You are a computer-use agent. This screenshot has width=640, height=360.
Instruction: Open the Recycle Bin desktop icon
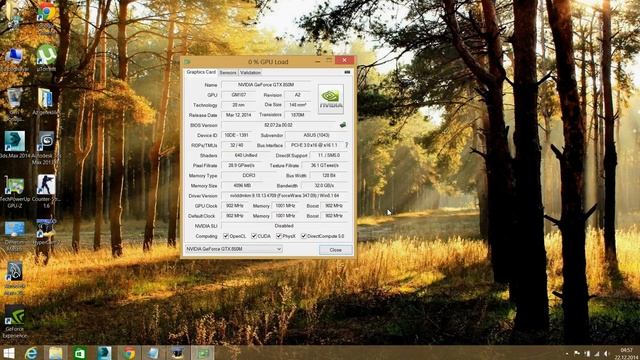pyautogui.click(x=15, y=104)
